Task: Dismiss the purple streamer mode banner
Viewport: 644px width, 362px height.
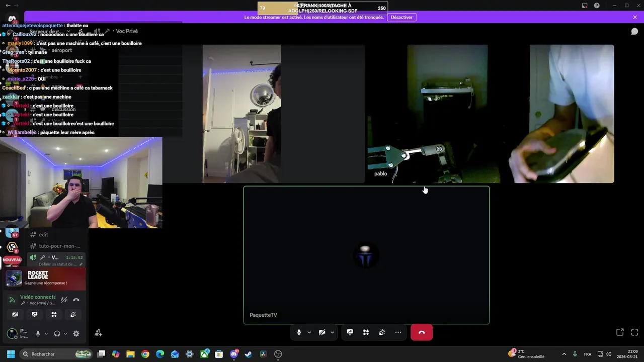Action: (635, 17)
